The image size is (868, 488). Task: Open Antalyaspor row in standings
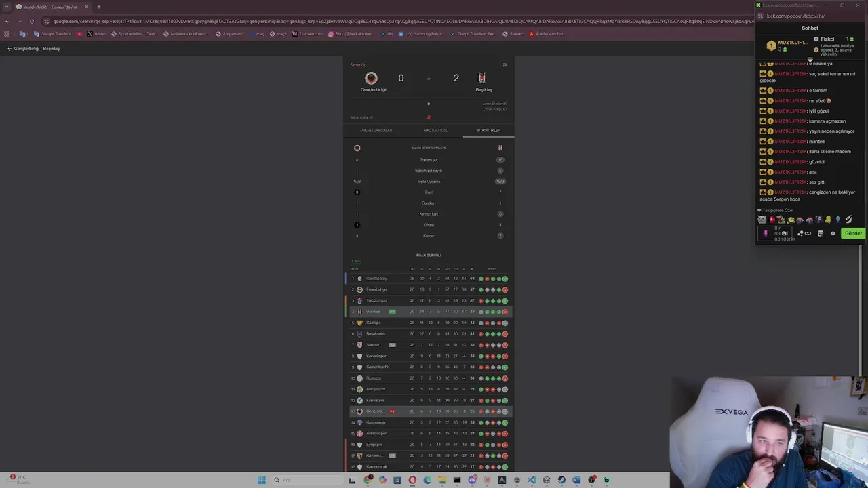coord(429,433)
